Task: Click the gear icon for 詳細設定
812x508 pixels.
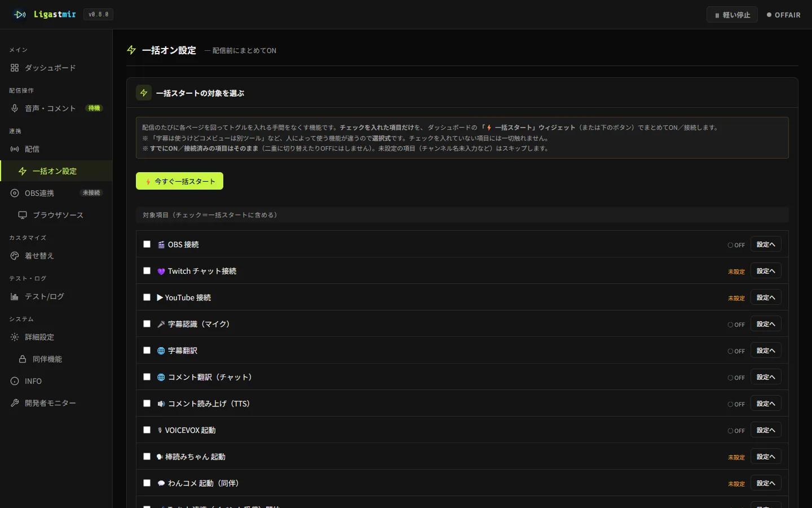Action: (x=15, y=337)
